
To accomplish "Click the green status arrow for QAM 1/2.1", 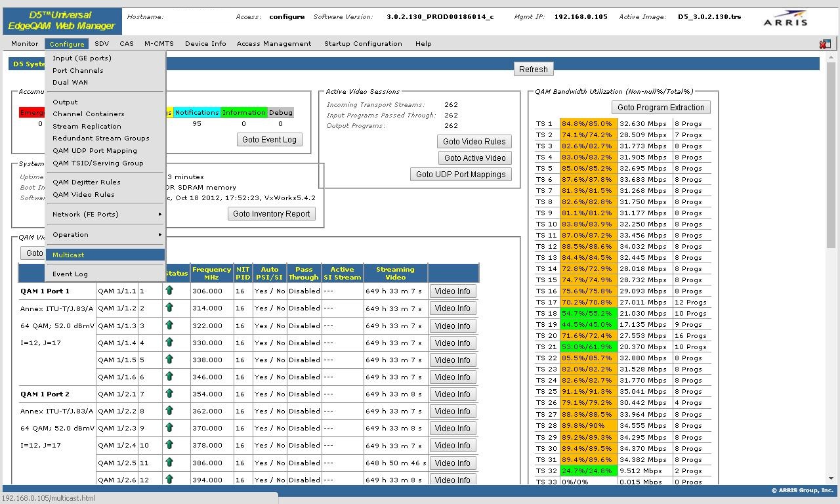I will tap(169, 393).
